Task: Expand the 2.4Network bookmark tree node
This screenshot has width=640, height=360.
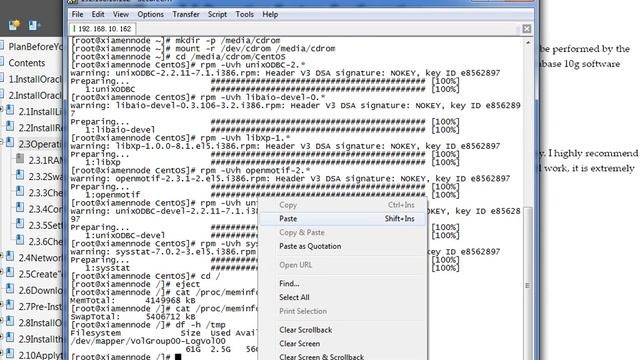Action: coord(2,257)
